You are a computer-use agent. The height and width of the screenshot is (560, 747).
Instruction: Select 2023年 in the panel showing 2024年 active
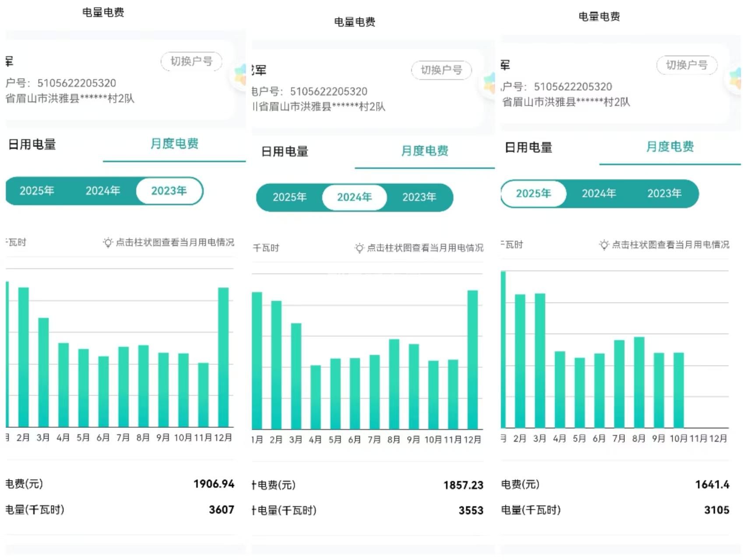[x=419, y=197]
